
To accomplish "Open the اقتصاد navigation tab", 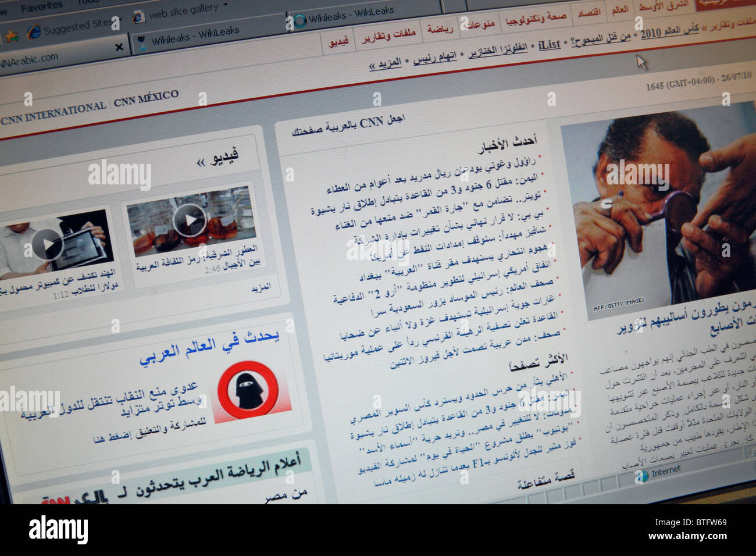I will point(589,13).
